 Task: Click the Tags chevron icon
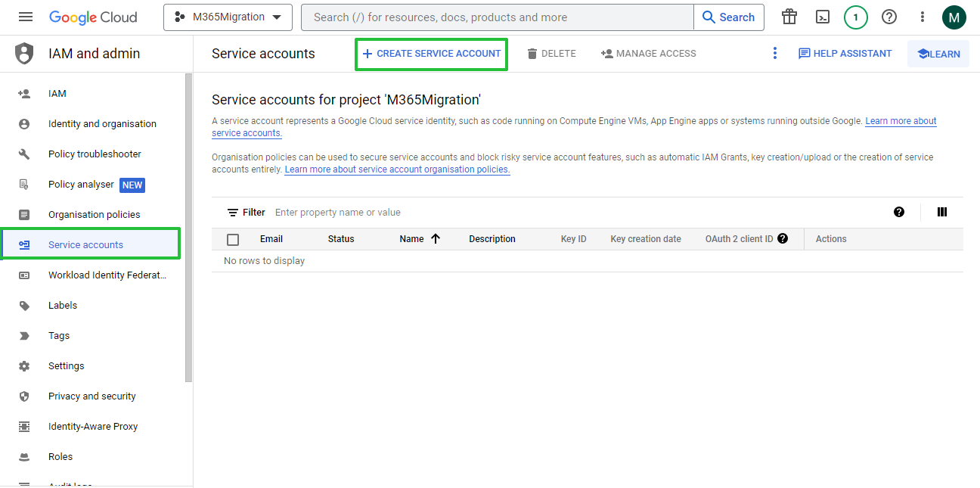click(24, 336)
